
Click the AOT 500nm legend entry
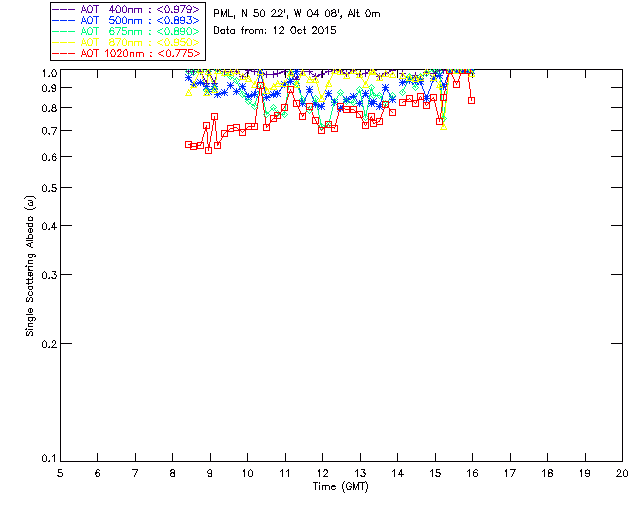point(127,20)
